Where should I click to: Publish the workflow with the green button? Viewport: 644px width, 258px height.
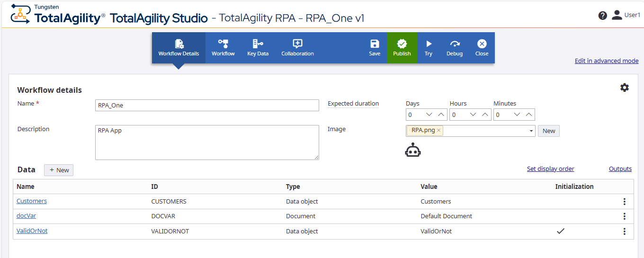point(402,48)
